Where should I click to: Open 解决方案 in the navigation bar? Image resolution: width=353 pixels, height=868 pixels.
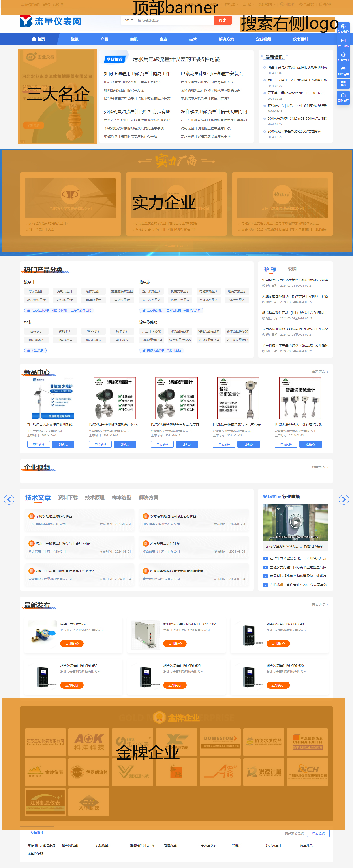226,39
